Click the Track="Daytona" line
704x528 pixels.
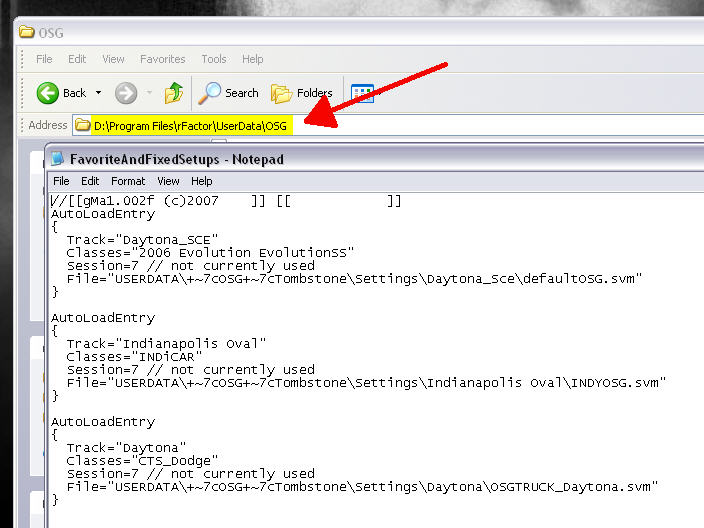coord(126,448)
